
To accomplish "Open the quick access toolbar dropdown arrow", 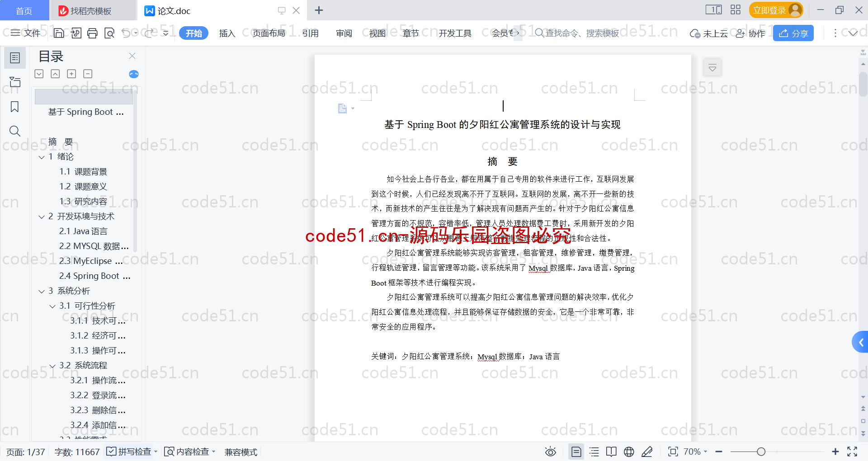I will (166, 33).
